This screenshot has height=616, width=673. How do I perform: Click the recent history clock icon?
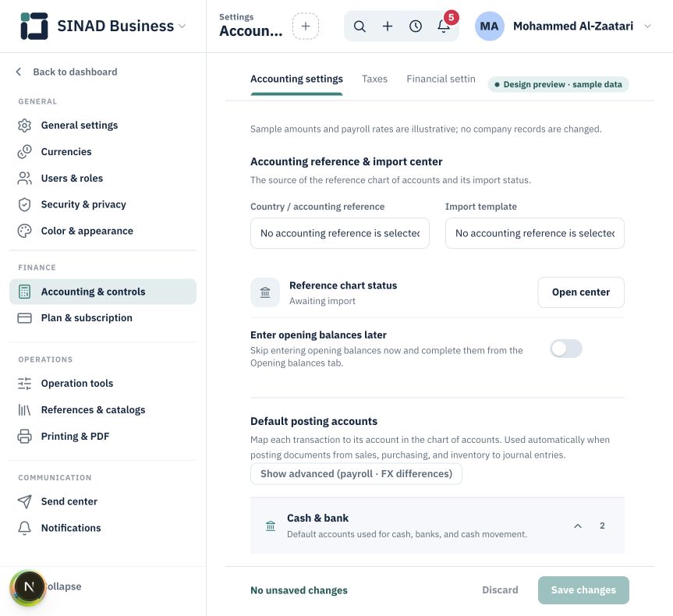pyautogui.click(x=416, y=27)
